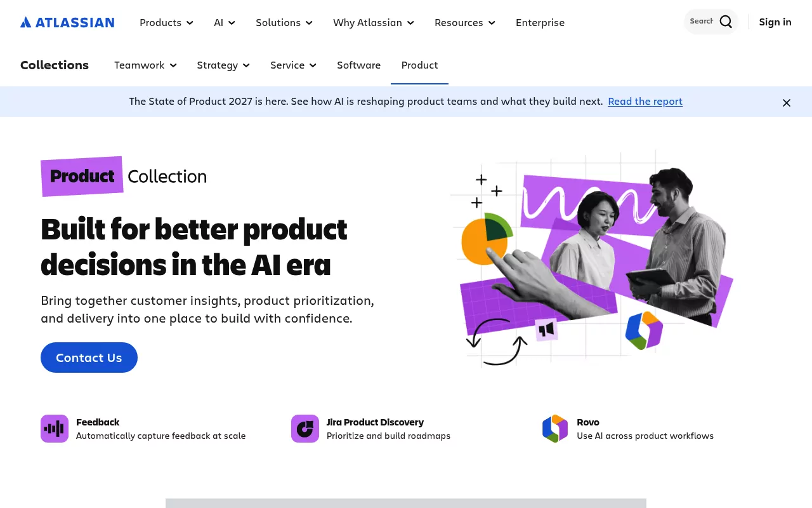Go to the Atlassian home logo

[x=67, y=22]
